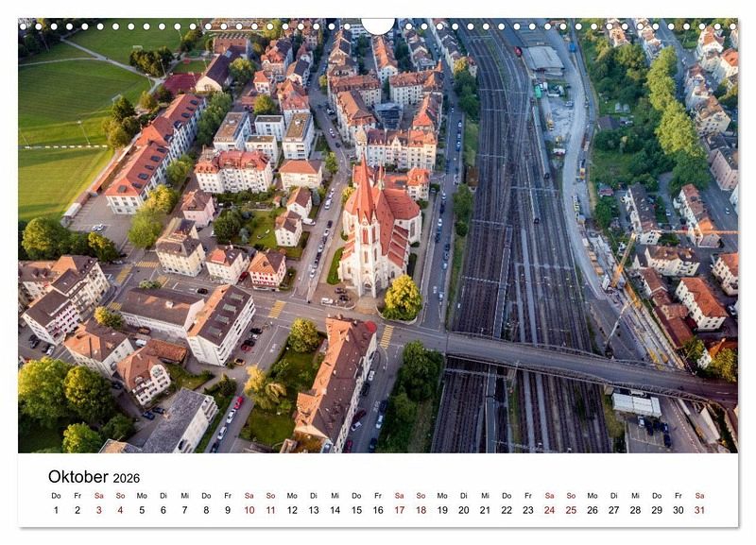756x545 pixels.
Task: Click the aerial city photo with church
Action: click(x=378, y=235)
